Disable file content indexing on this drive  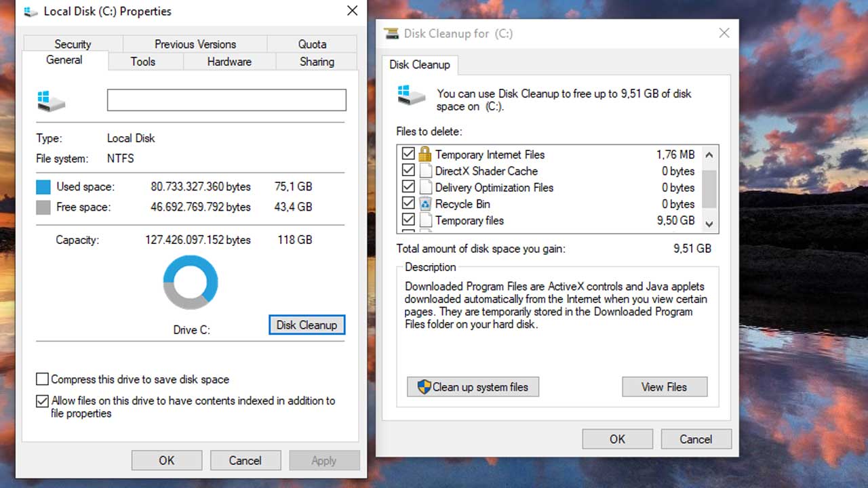pos(42,401)
